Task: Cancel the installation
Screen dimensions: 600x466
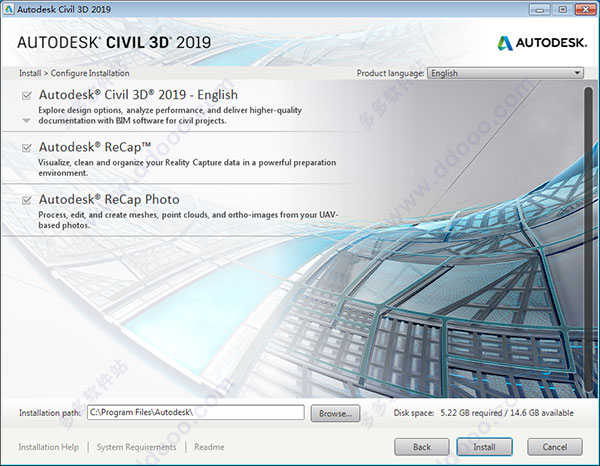Action: coord(554,447)
